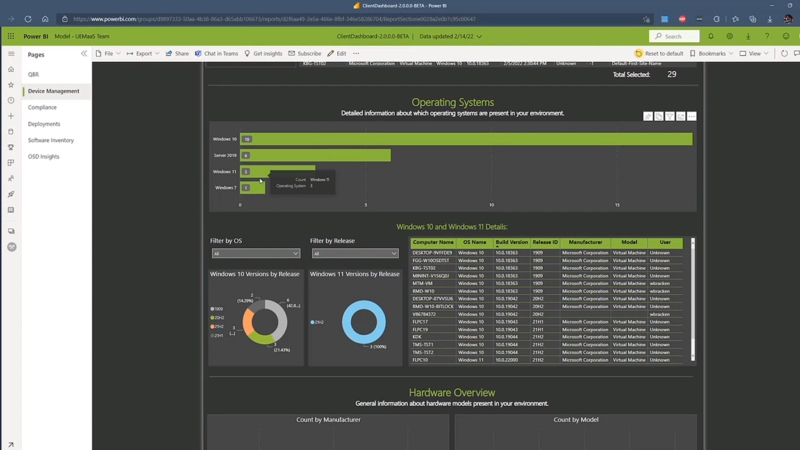Image resolution: width=800 pixels, height=450 pixels.
Task: Go to Home in the left rail
Action: [x=11, y=69]
